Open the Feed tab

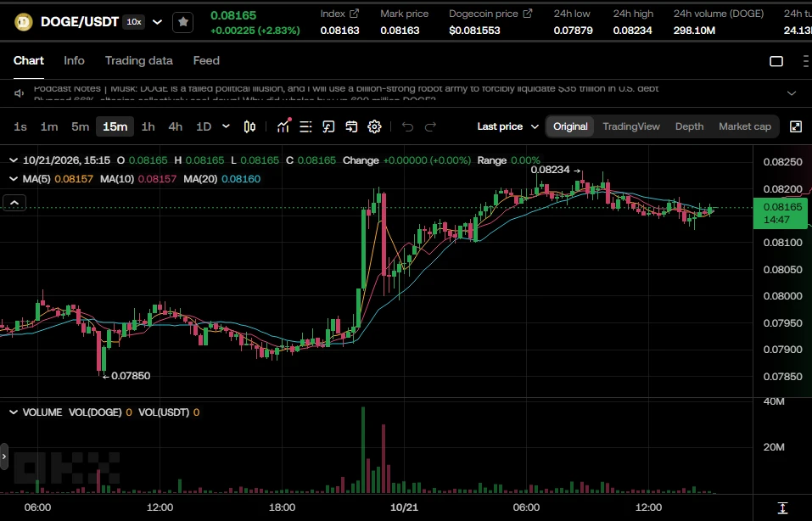pyautogui.click(x=206, y=60)
